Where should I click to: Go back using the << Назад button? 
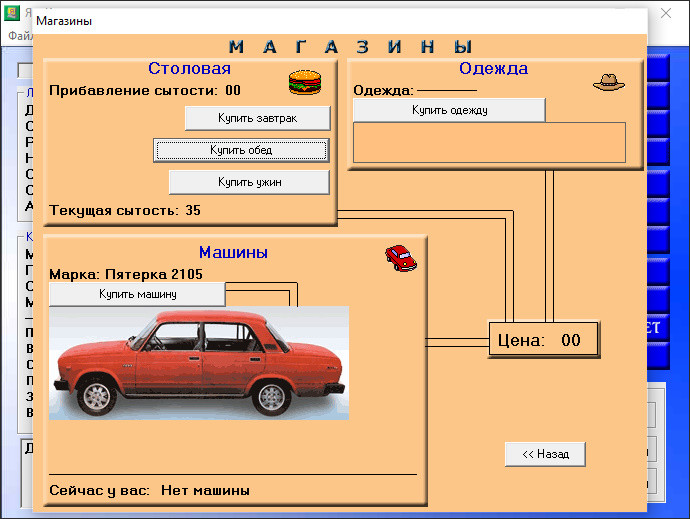tap(545, 454)
